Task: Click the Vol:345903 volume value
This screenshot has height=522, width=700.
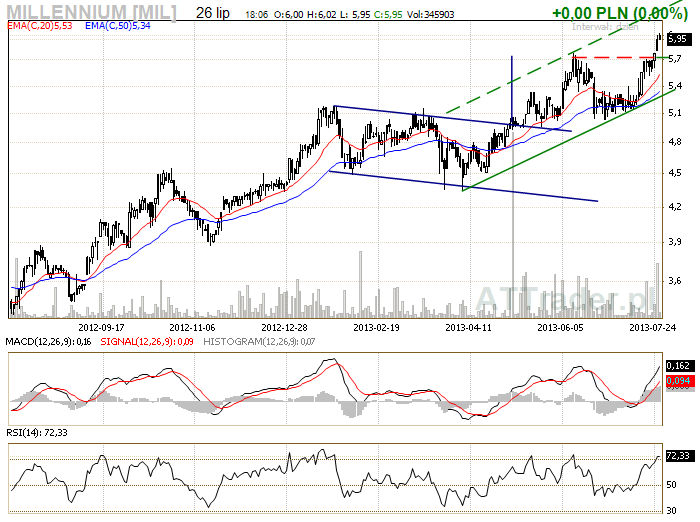Action: coord(429,14)
